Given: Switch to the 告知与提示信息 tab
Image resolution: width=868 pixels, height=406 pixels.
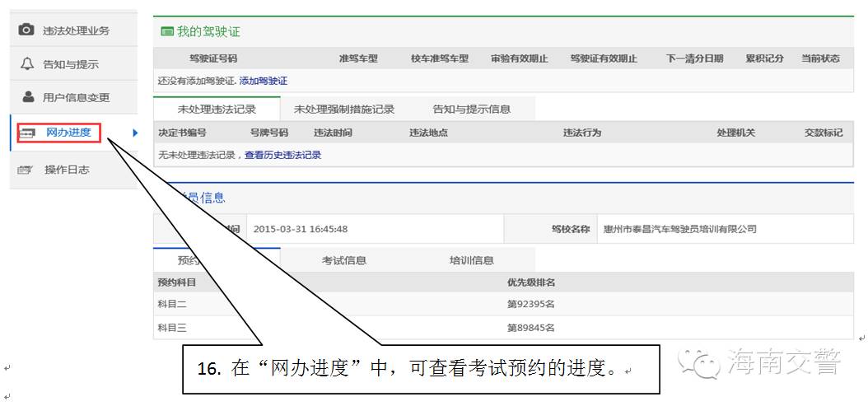Looking at the screenshot, I should (x=472, y=109).
